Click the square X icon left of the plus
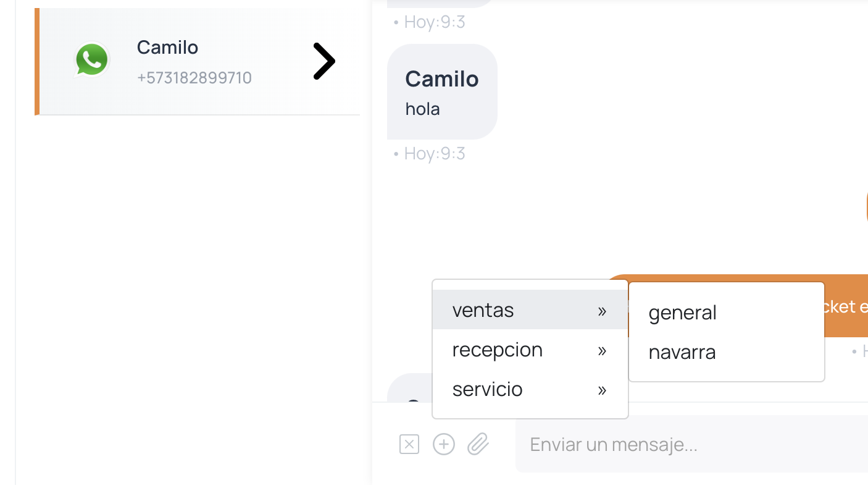The height and width of the screenshot is (488, 868). pos(409,444)
